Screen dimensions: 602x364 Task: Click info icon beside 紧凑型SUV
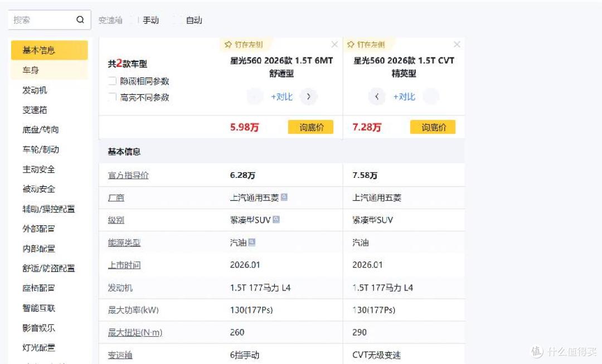[x=276, y=220]
